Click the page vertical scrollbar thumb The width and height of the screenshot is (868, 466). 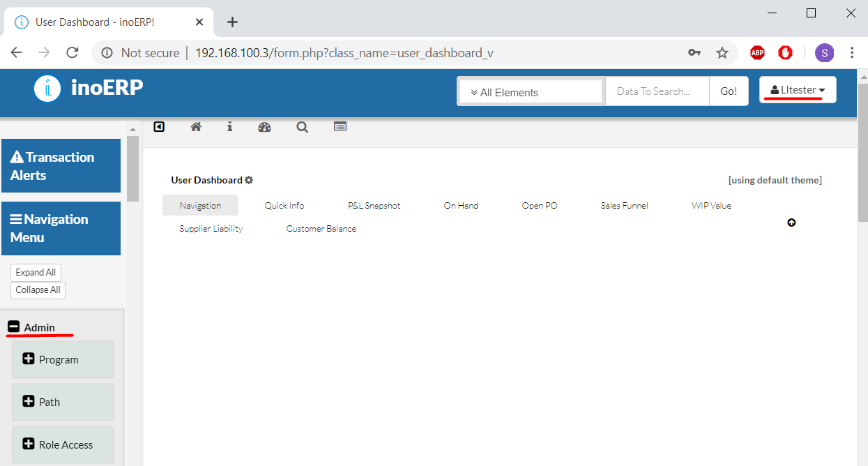point(862,151)
